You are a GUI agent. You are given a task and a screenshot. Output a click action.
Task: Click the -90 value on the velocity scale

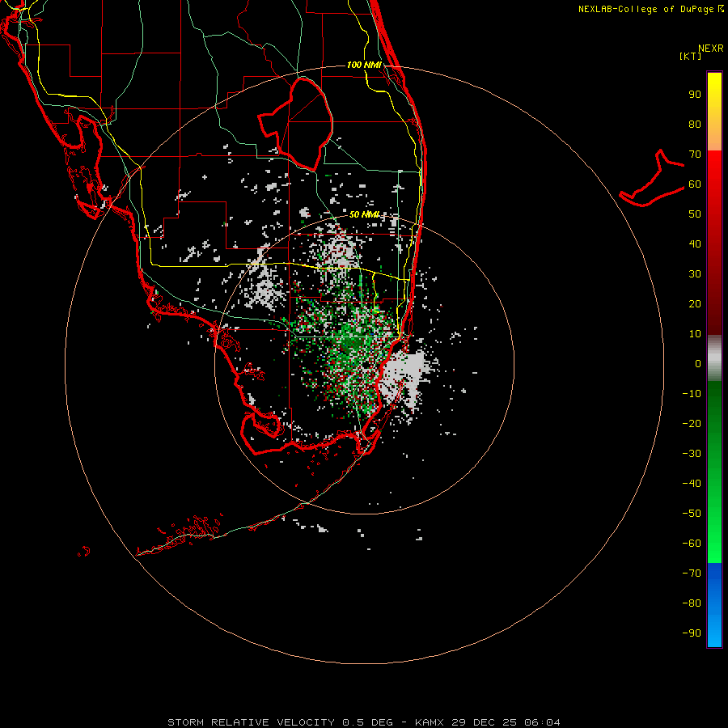692,633
